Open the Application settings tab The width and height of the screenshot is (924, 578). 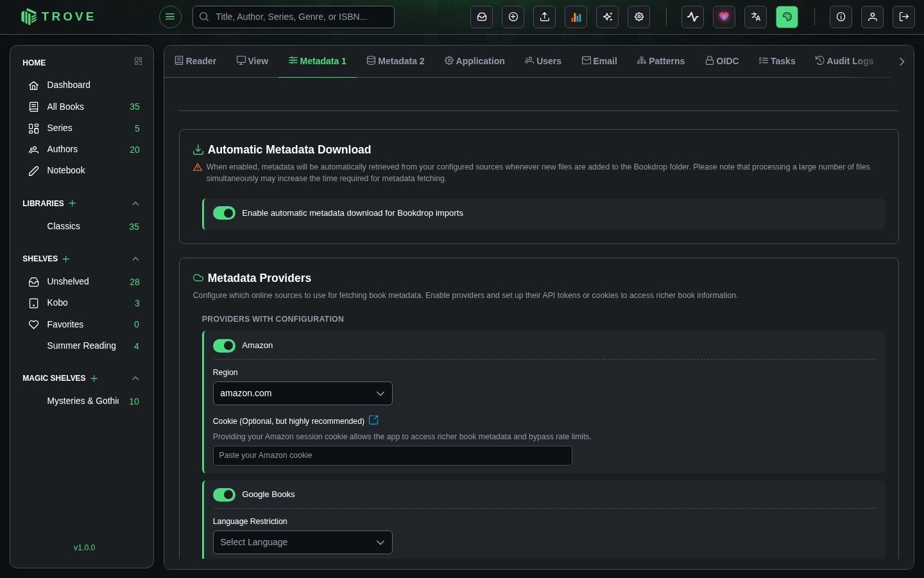coord(475,61)
